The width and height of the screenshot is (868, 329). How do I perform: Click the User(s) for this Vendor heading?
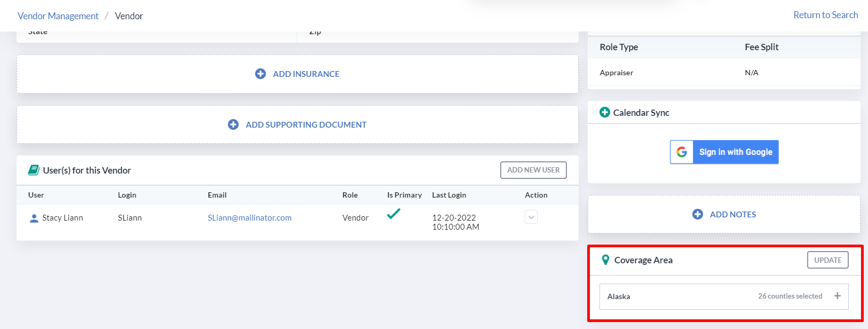(x=87, y=170)
